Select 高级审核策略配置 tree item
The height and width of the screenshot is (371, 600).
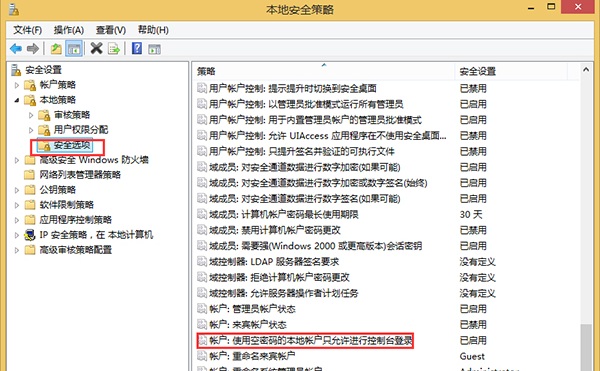click(x=75, y=250)
